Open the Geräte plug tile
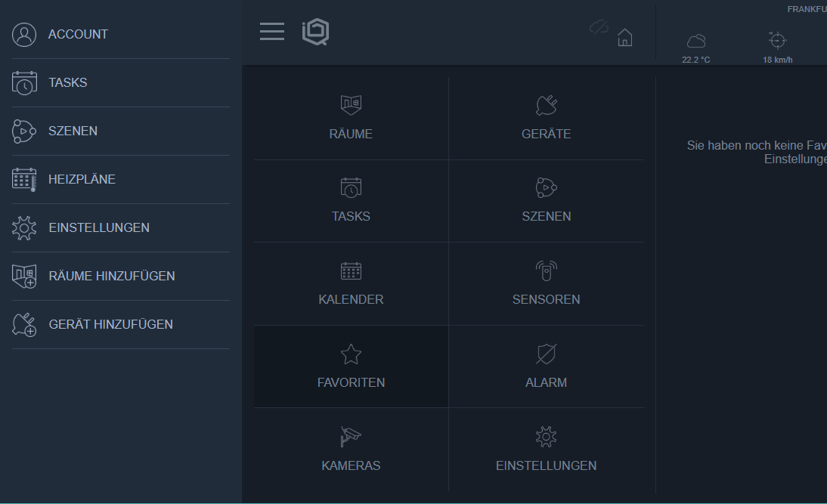Image resolution: width=827 pixels, height=504 pixels. point(546,119)
